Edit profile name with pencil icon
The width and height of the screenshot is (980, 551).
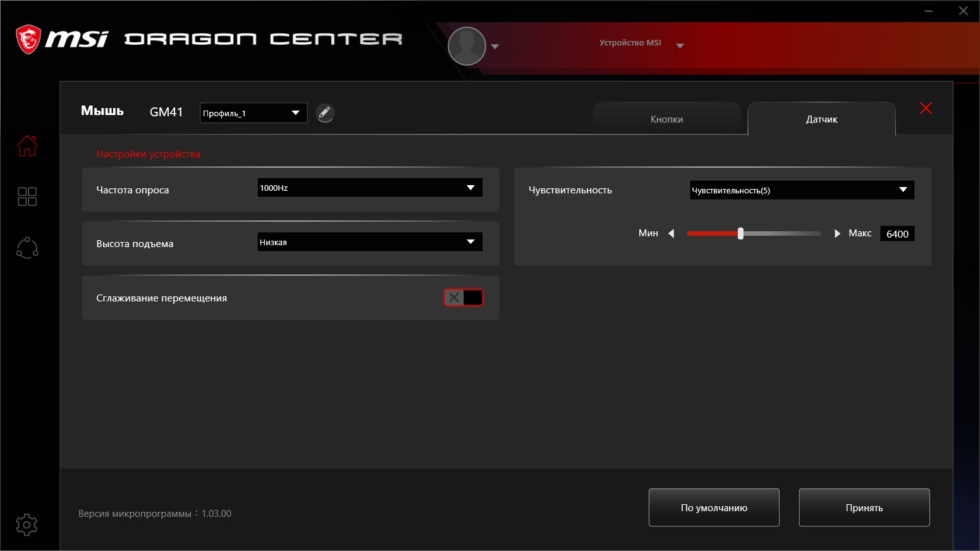(x=324, y=113)
